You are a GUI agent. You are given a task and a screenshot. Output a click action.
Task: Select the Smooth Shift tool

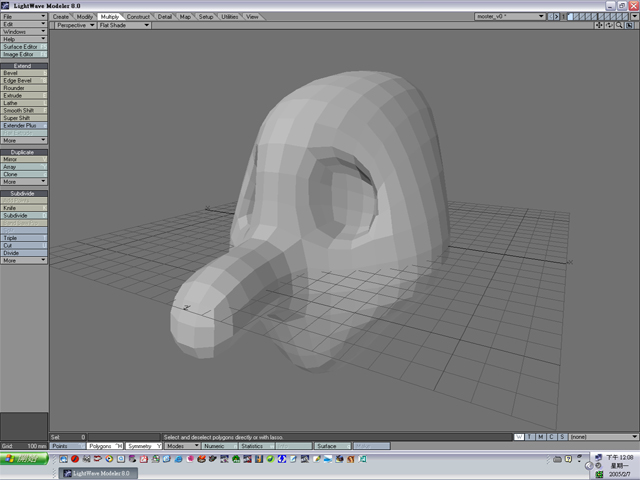tap(24, 111)
